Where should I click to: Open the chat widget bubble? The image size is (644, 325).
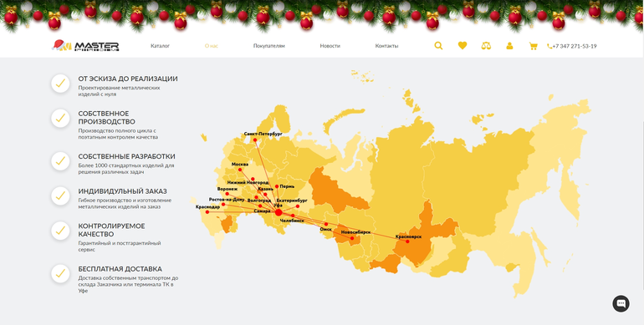[x=621, y=303]
